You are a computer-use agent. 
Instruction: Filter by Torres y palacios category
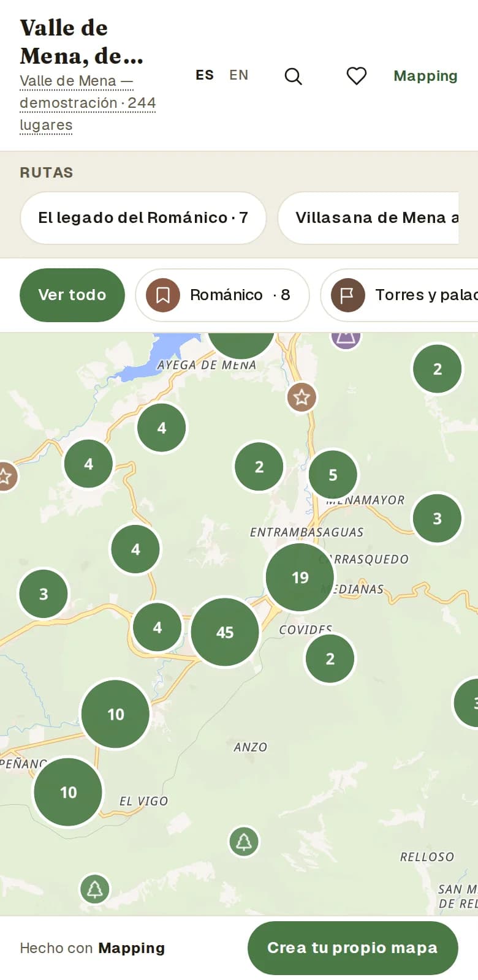[400, 295]
